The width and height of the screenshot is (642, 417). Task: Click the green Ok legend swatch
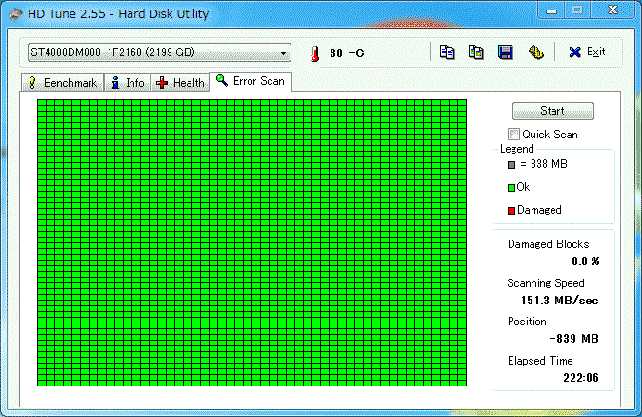[511, 188]
